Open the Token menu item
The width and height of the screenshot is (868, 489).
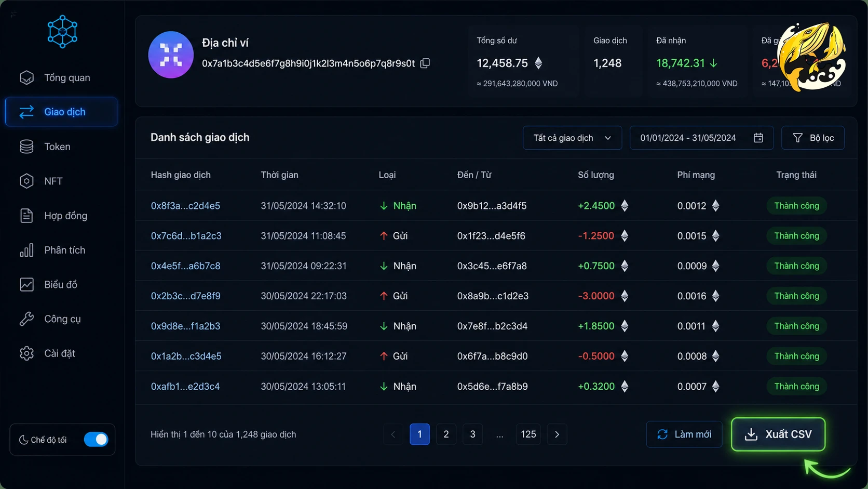(x=62, y=147)
